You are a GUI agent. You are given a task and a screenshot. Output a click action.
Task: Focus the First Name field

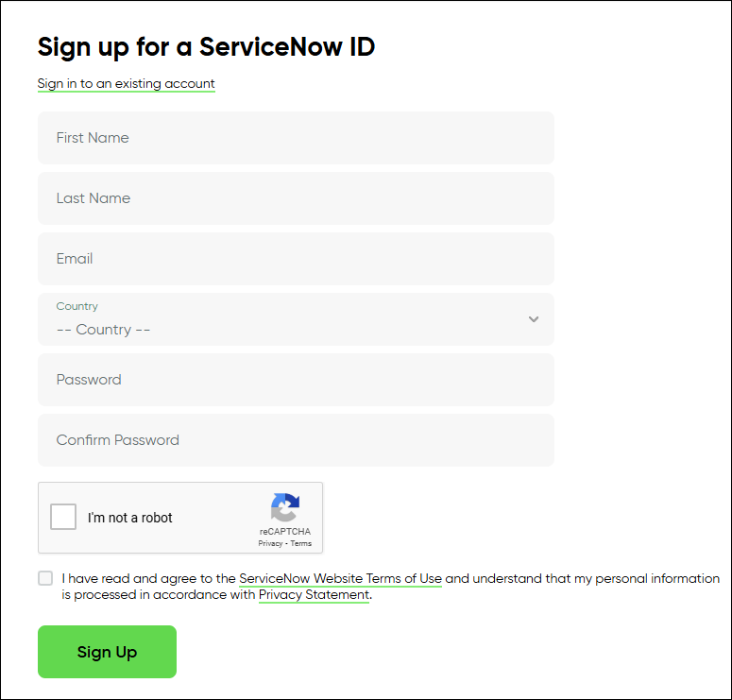click(296, 138)
